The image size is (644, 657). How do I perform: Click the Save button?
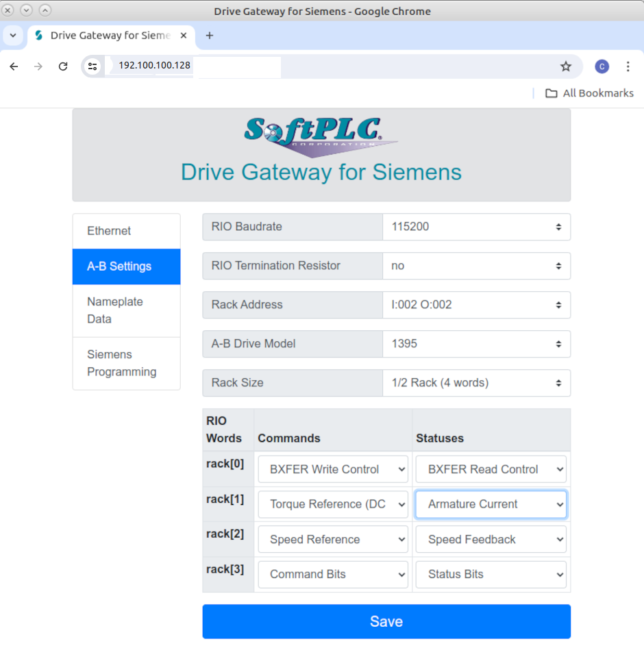(x=386, y=621)
